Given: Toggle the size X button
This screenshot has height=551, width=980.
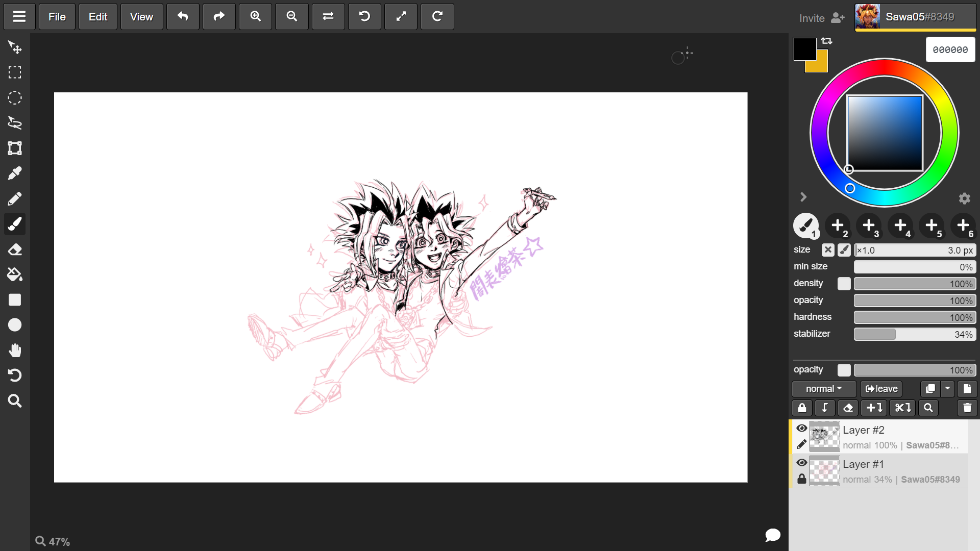Looking at the screenshot, I should coord(828,250).
